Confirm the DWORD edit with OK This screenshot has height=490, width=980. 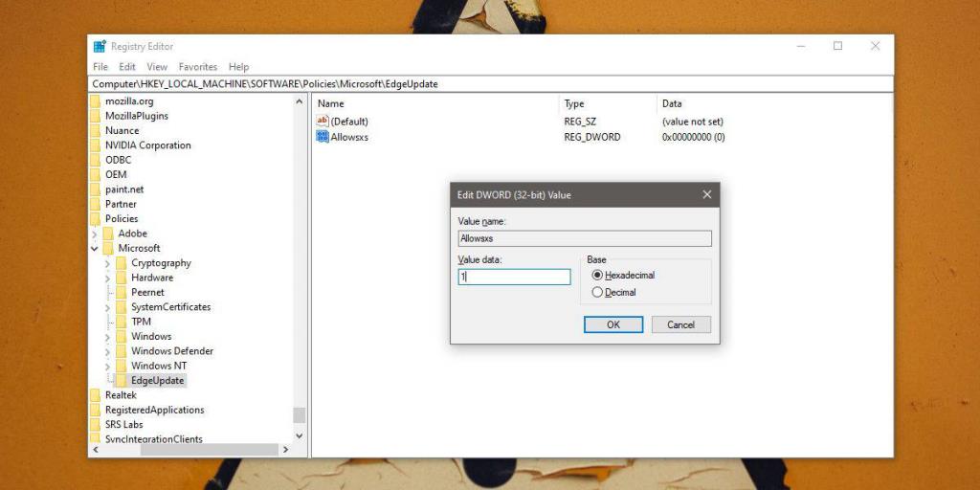pyautogui.click(x=613, y=324)
